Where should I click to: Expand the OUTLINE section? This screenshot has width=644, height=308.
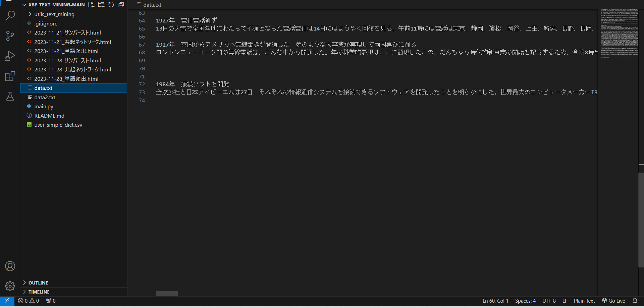point(38,283)
